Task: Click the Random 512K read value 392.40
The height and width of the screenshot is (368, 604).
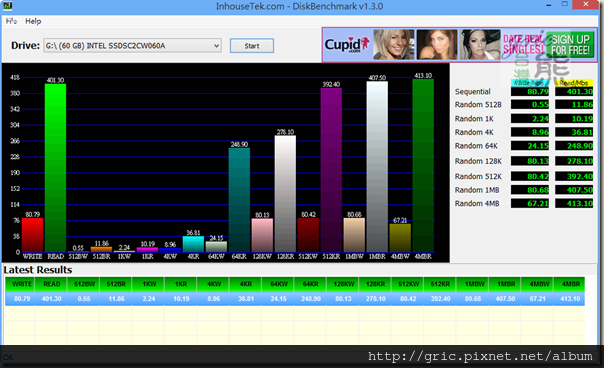Action: click(574, 176)
